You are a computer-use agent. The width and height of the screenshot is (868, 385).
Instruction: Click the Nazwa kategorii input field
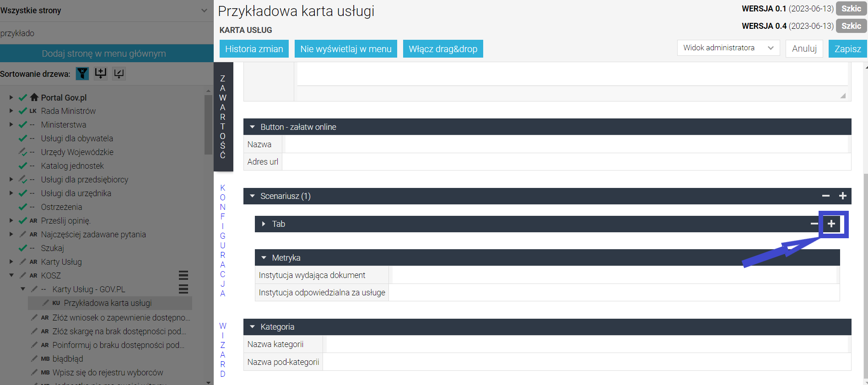587,344
